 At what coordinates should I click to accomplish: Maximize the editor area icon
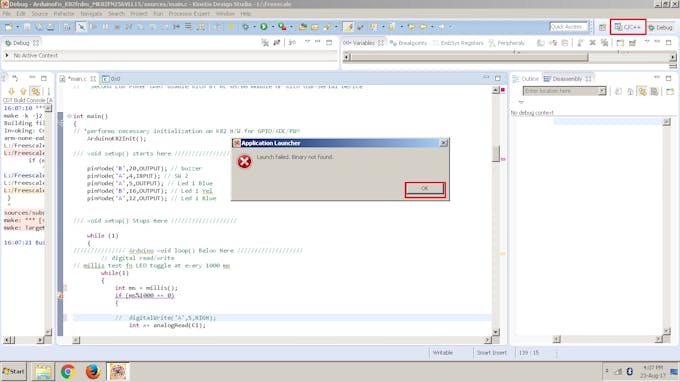click(497, 78)
